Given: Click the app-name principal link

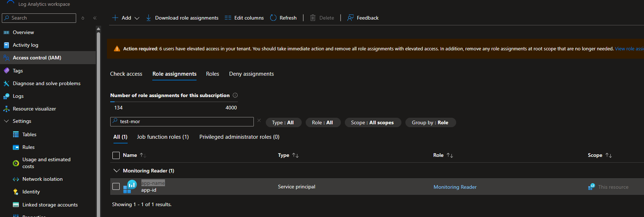Looking at the screenshot, I should pos(153,183).
